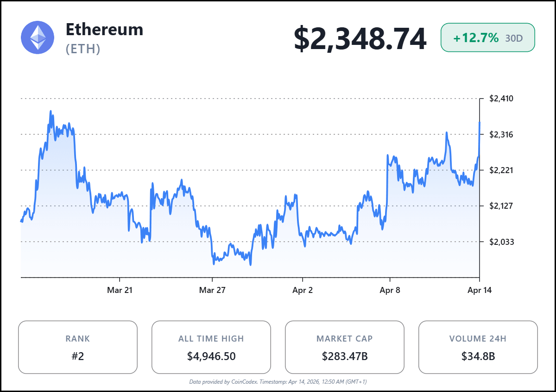Click the $2,127 price axis label
The width and height of the screenshot is (556, 392).
pos(501,205)
